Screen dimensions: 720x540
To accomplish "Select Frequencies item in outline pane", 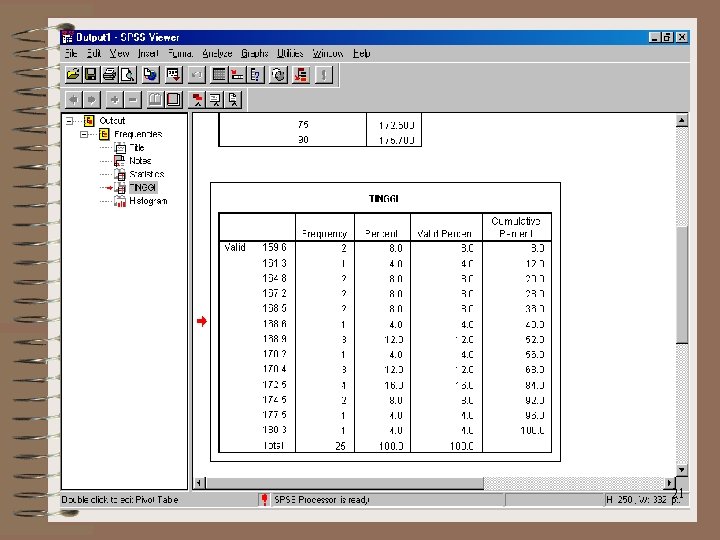I will point(138,134).
